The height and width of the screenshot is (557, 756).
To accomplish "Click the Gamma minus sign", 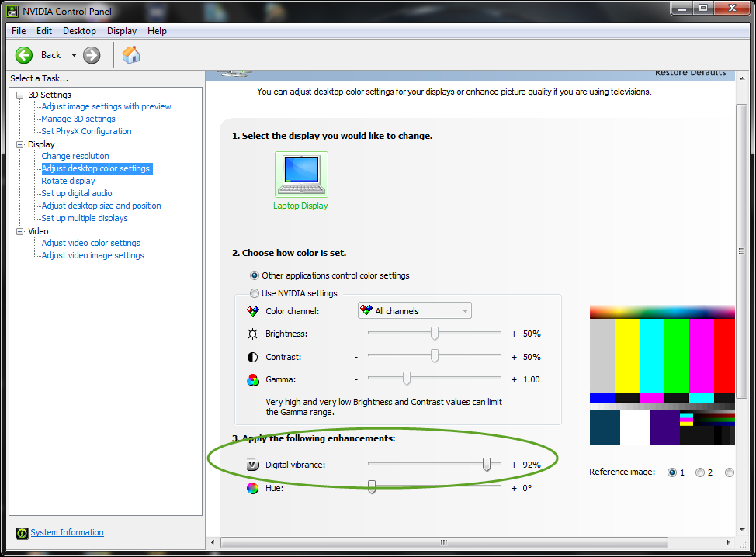I will pos(356,379).
